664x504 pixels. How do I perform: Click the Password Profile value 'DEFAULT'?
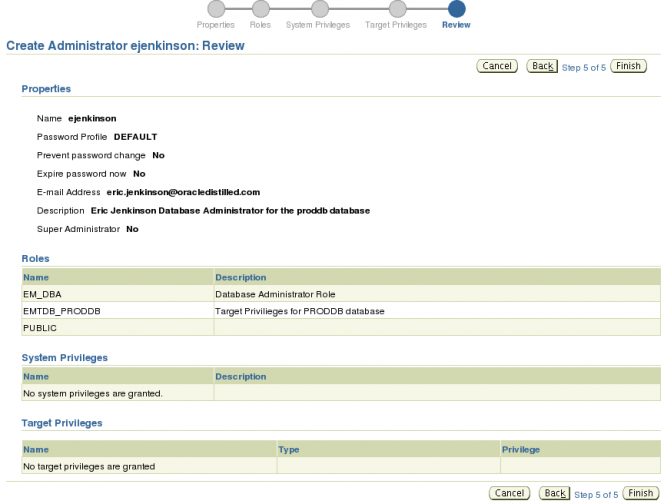point(136,137)
